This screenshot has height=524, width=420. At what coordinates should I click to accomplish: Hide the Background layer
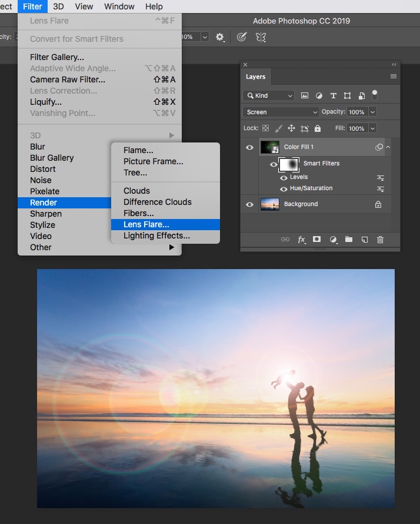click(249, 204)
